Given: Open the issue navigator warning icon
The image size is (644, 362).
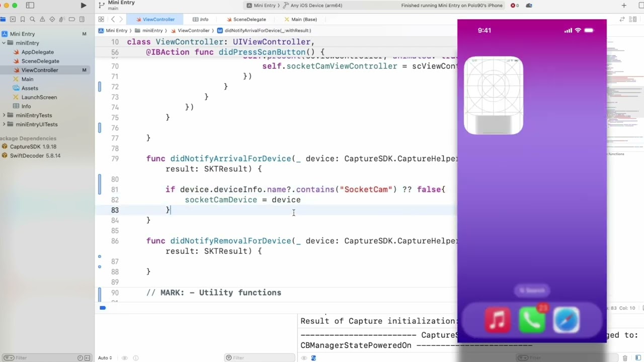Looking at the screenshot, I should click(42, 20).
